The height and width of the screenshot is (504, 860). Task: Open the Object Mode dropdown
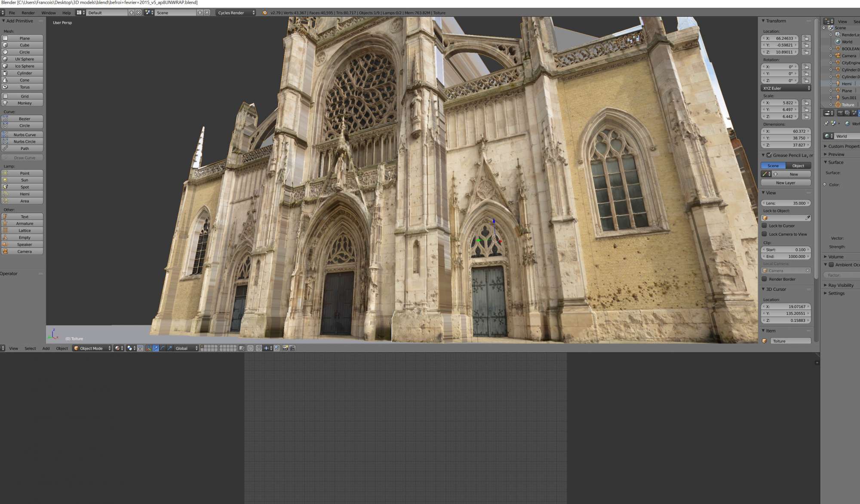click(92, 348)
